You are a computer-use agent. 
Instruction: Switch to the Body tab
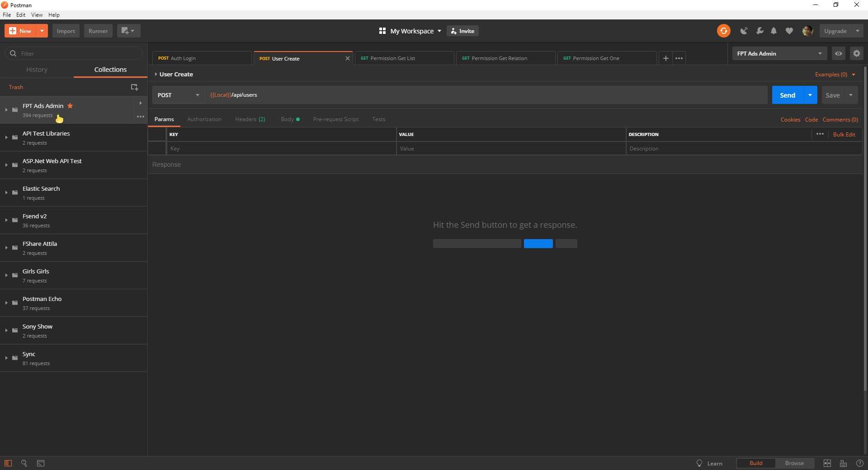pyautogui.click(x=288, y=119)
